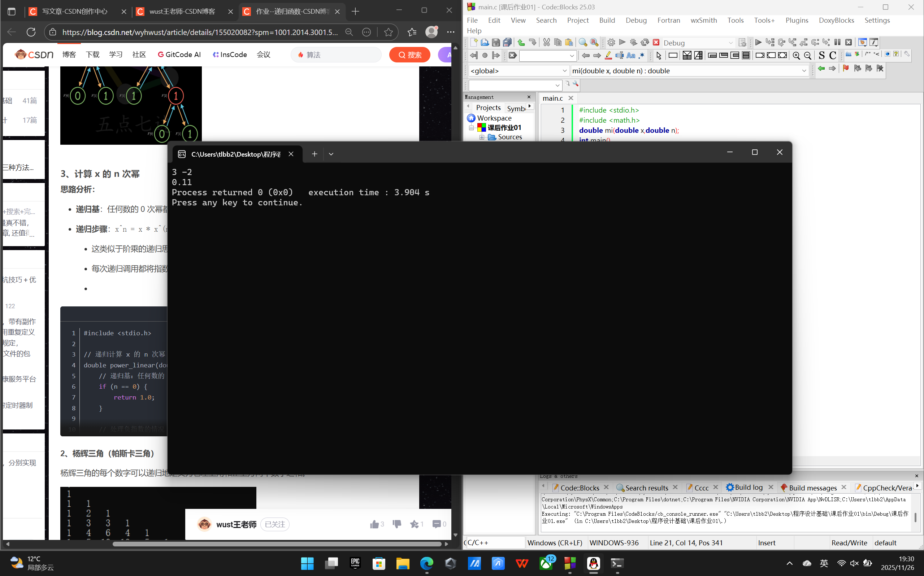Click the browser page horizontal scrollbar
This screenshot has width=924, height=576.
pos(276,544)
